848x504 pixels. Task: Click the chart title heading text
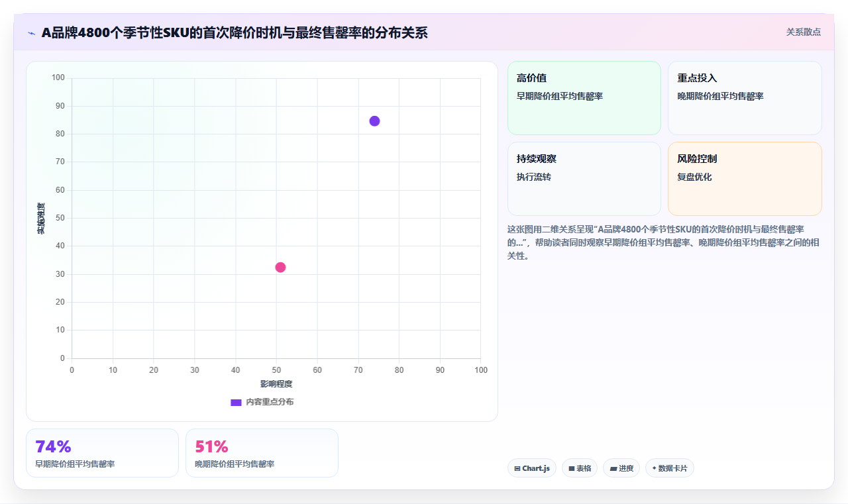pyautogui.click(x=235, y=32)
